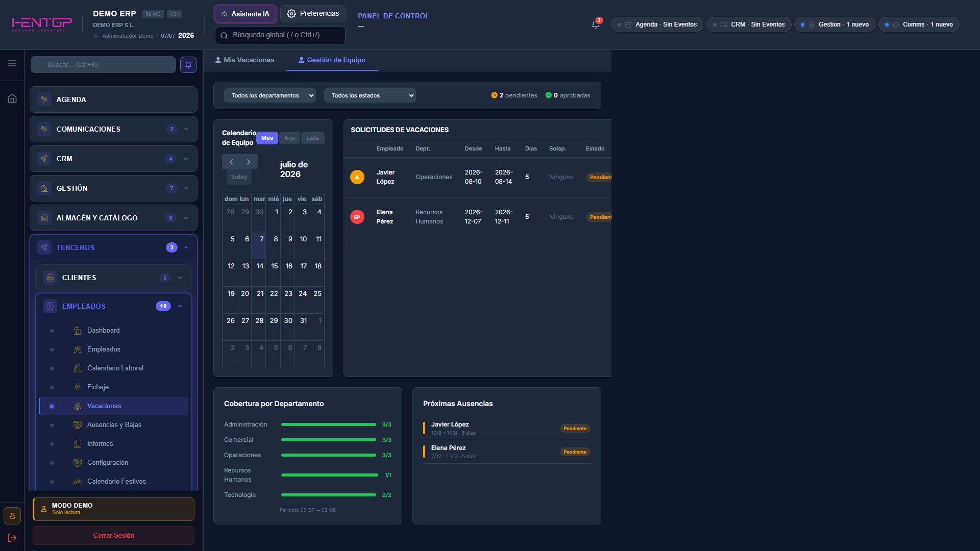This screenshot has width=980, height=551.
Task: Switch calendar to Mes view
Action: [x=267, y=138]
